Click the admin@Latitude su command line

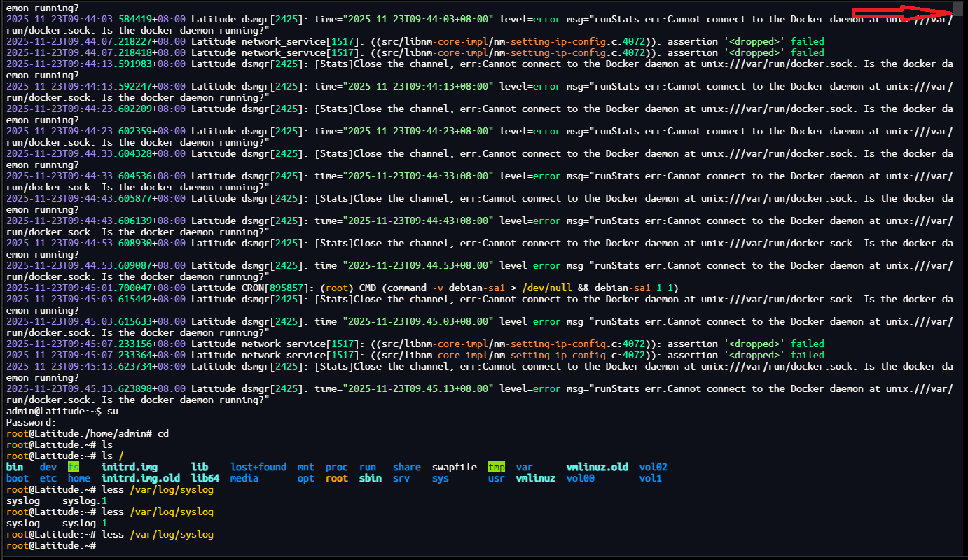(x=57, y=411)
